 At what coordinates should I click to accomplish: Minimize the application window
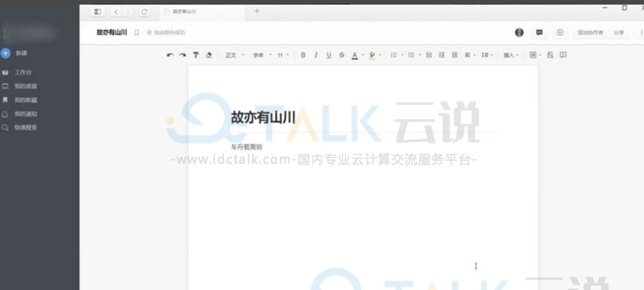(605, 8)
